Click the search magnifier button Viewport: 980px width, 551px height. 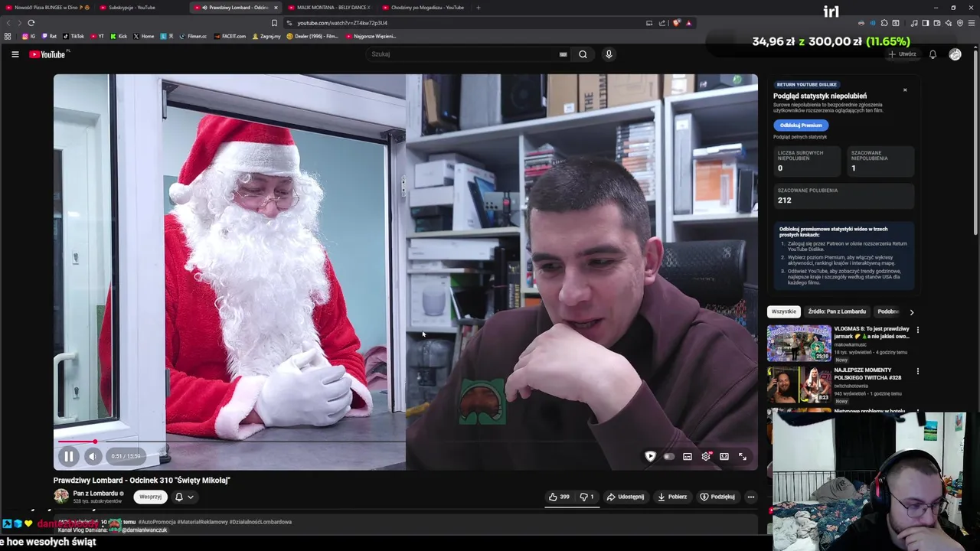[x=583, y=54]
